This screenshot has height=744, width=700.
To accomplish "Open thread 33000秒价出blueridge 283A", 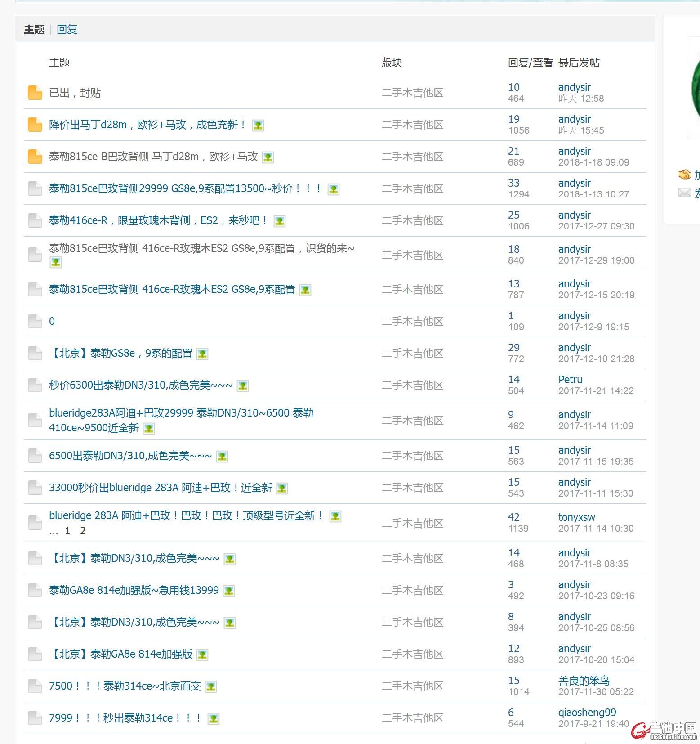I will [x=161, y=488].
